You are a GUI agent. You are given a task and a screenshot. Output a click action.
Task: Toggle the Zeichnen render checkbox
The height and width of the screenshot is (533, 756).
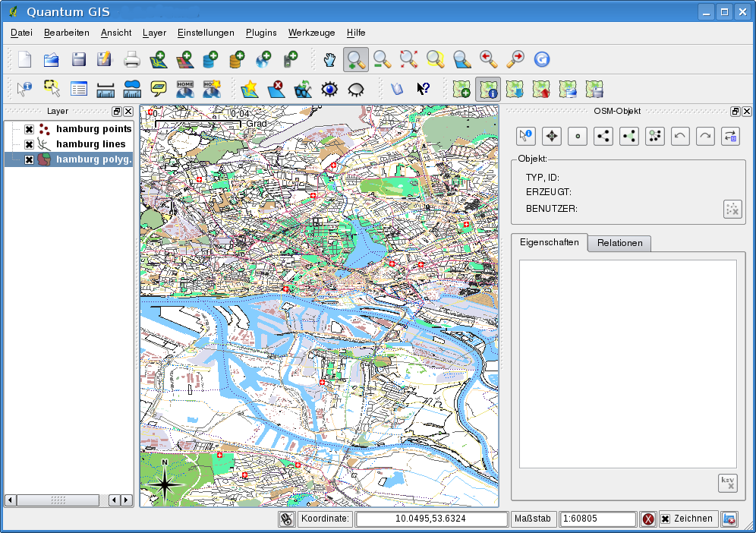coord(666,519)
